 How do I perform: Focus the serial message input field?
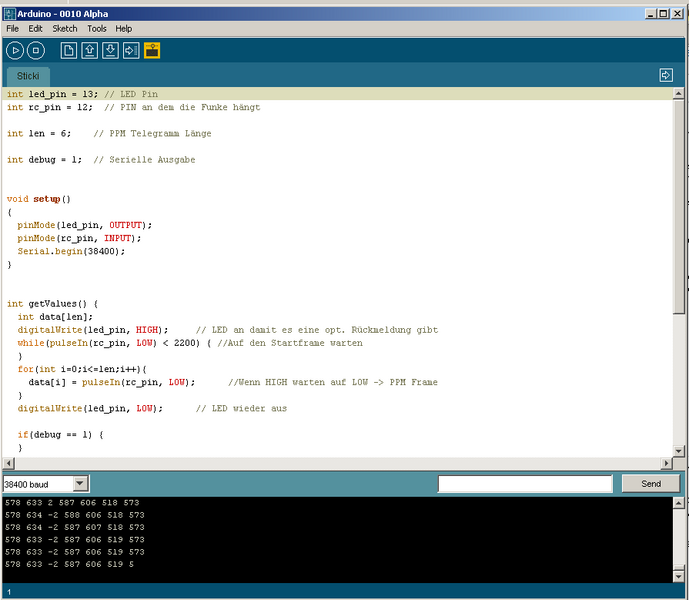tap(525, 484)
